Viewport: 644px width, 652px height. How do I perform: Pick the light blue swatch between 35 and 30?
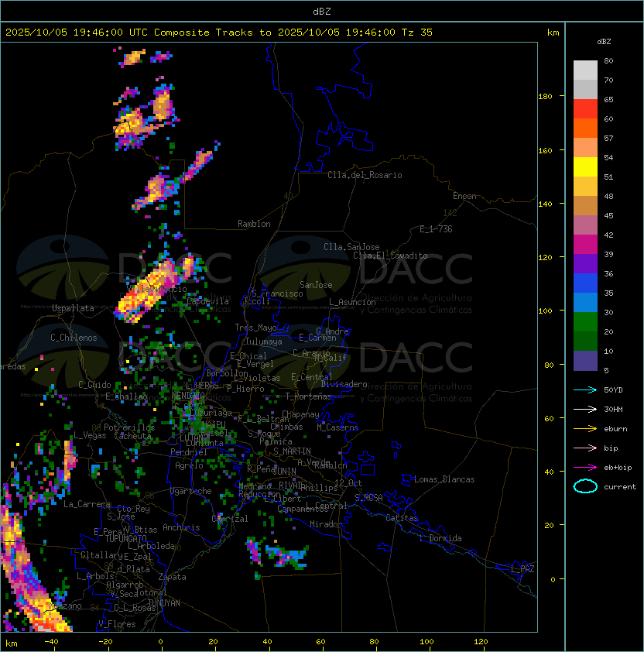coord(585,302)
